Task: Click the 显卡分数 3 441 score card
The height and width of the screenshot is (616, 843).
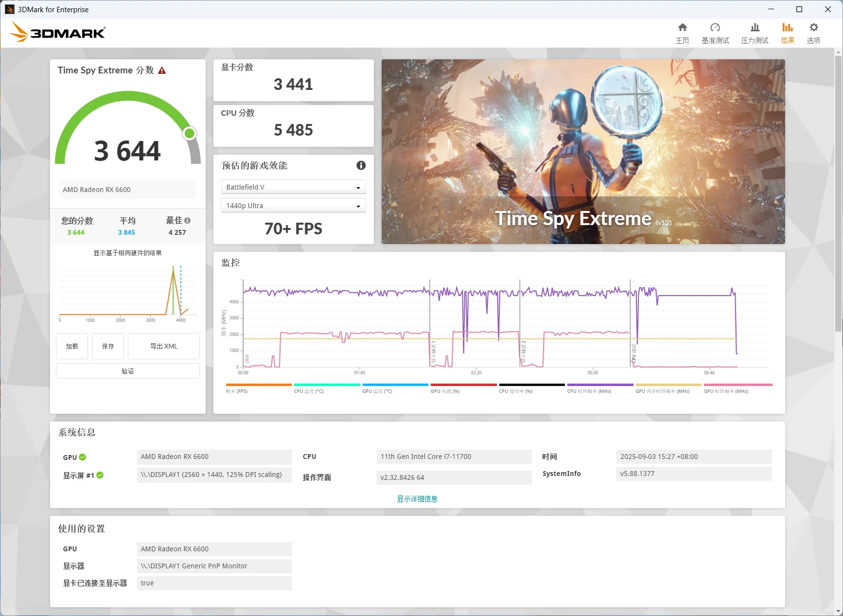Action: (x=293, y=80)
